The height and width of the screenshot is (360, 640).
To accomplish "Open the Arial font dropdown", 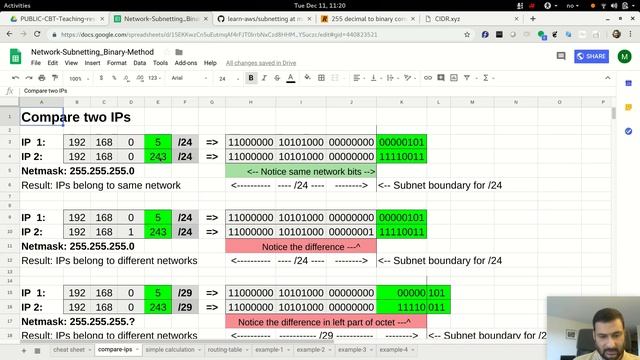I will pyautogui.click(x=189, y=78).
